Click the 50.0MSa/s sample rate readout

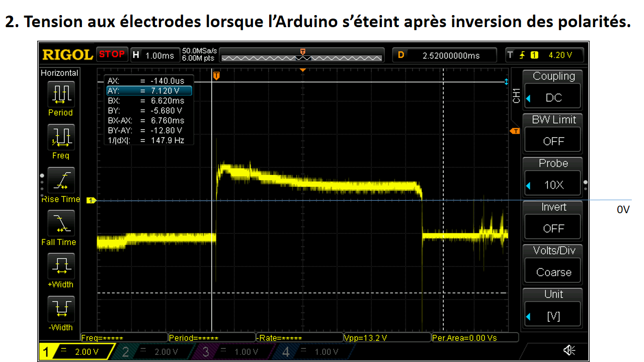pos(200,51)
